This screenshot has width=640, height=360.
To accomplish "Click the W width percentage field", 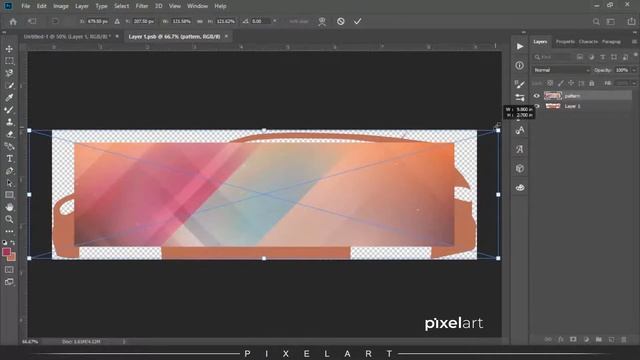I will pos(182,21).
